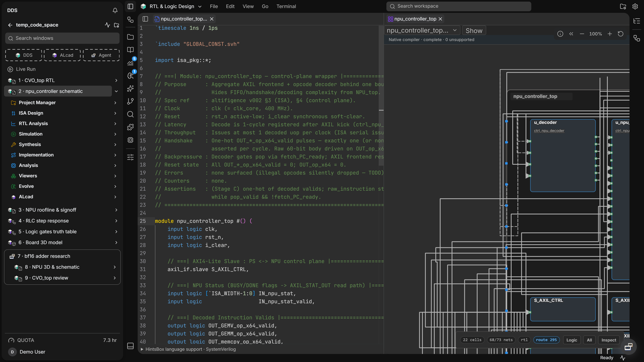Toggle the route 295 pill

pos(546,340)
